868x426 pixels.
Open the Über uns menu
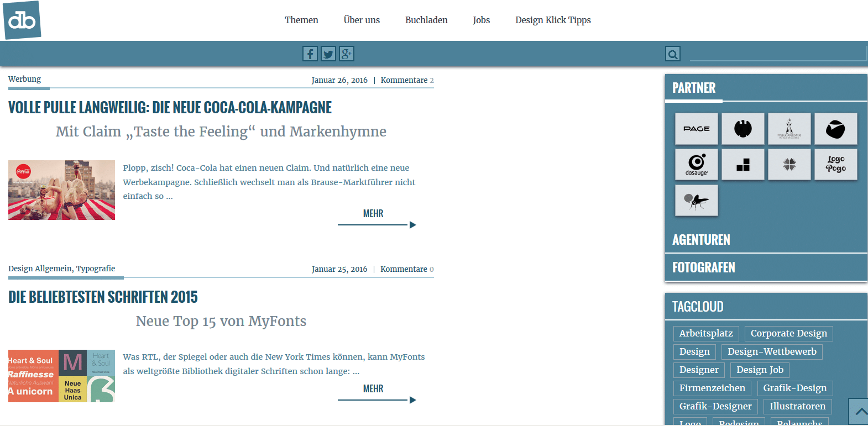(362, 20)
